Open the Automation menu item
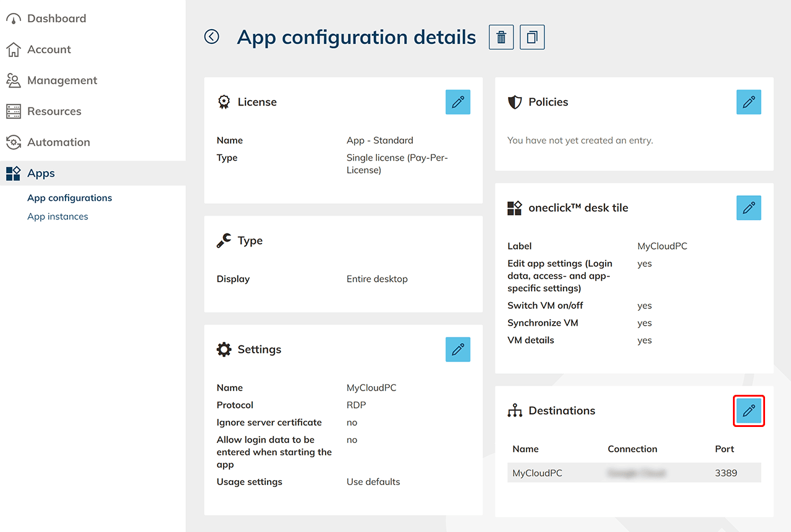The height and width of the screenshot is (532, 791). point(58,142)
